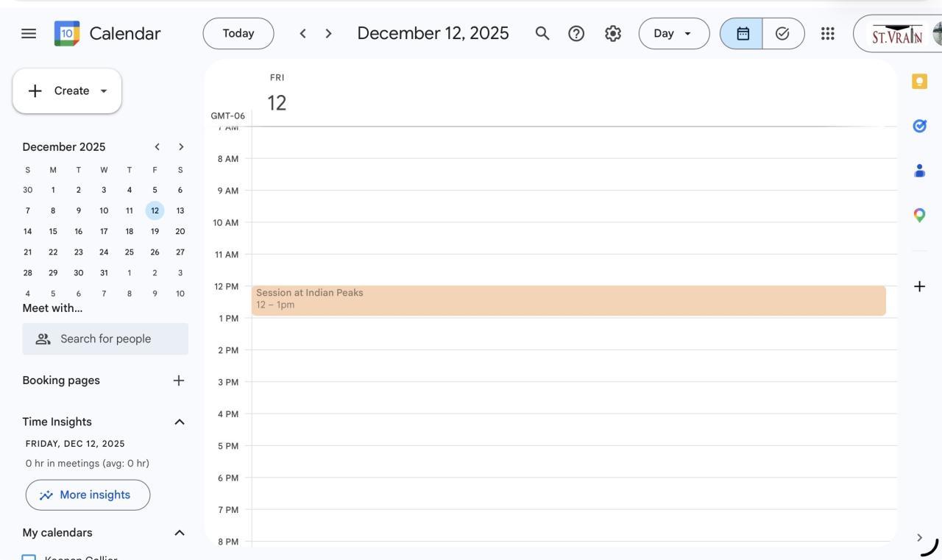Open Google Maps side panel icon
This screenshot has height=560, width=942.
click(x=919, y=215)
